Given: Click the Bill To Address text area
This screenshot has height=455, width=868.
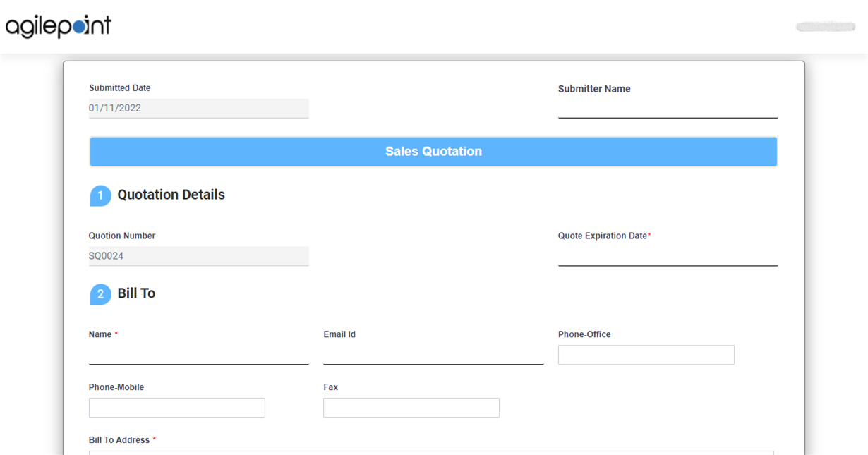Looking at the screenshot, I should pyautogui.click(x=431, y=453).
